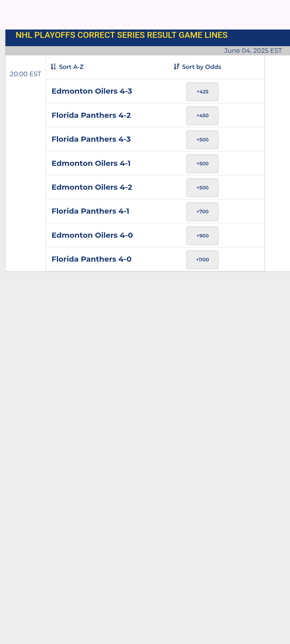Pick the +1100 Panthers sweep odds
This screenshot has width=290, height=644.
pyautogui.click(x=202, y=260)
